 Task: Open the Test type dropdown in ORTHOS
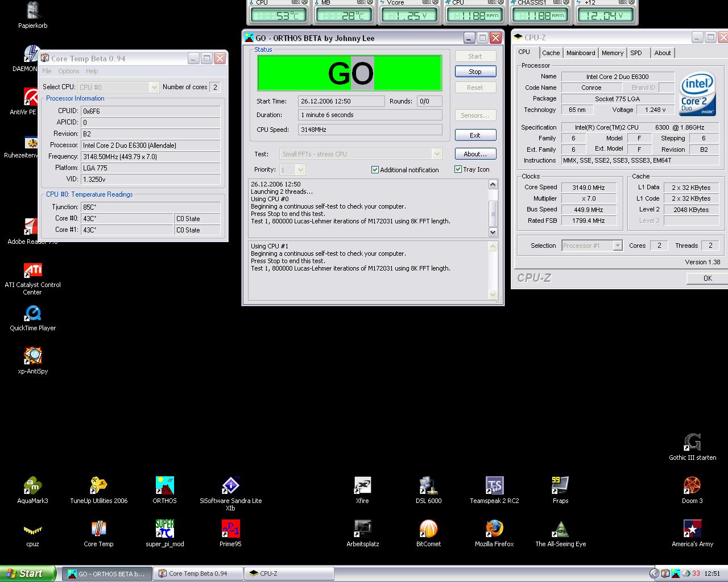coord(436,154)
